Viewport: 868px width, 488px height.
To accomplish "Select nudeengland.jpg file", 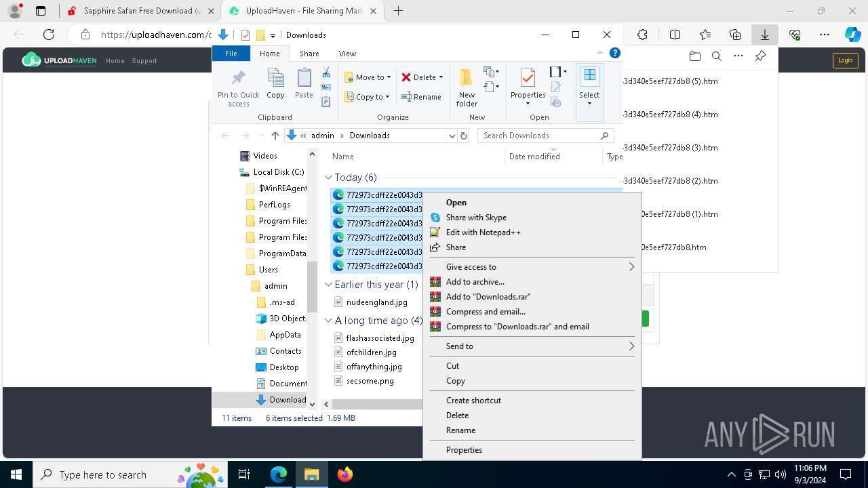I will (377, 302).
